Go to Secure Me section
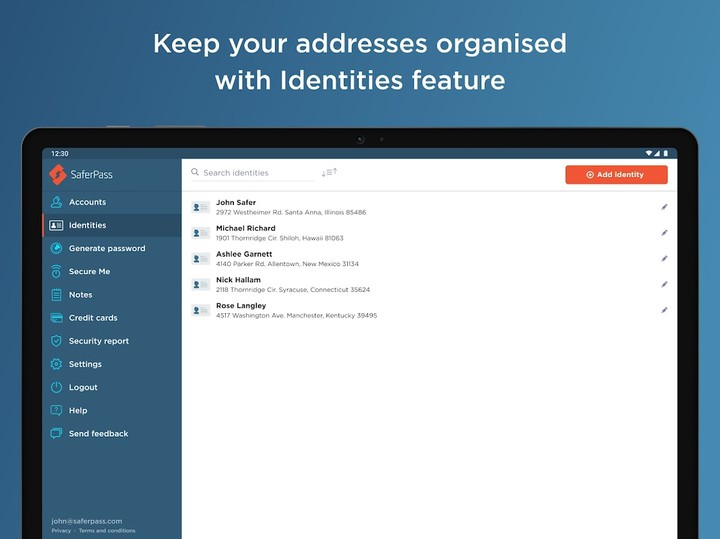This screenshot has height=539, width=720. pyautogui.click(x=112, y=271)
